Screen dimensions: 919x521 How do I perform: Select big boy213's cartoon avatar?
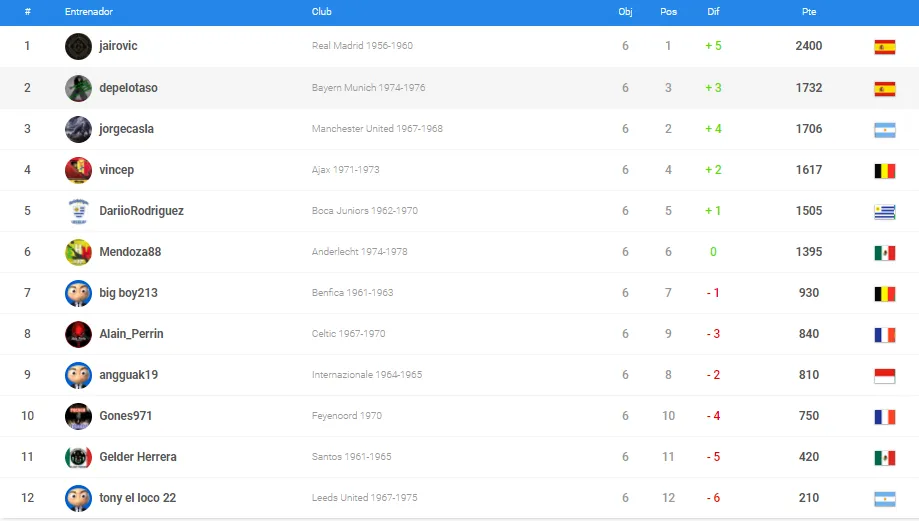78,293
